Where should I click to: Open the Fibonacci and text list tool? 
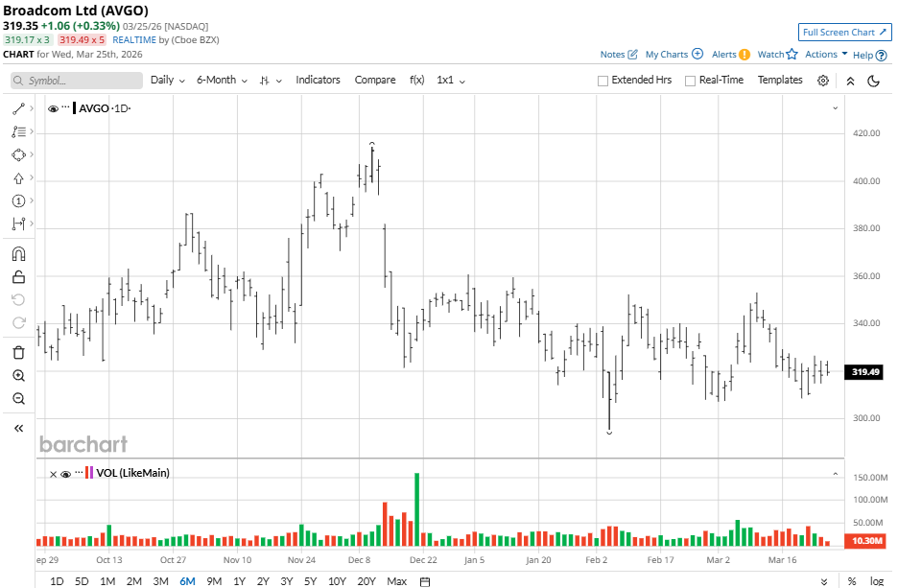(18, 131)
